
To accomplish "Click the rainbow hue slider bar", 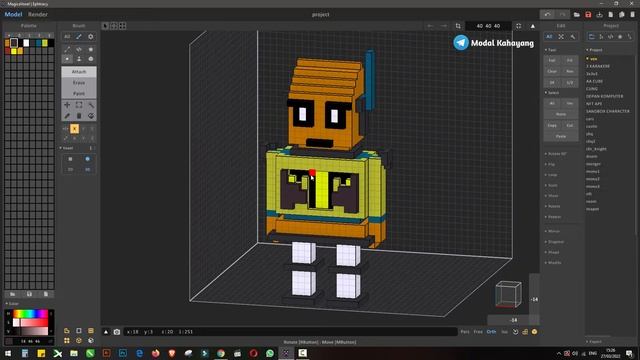I will click(31, 314).
